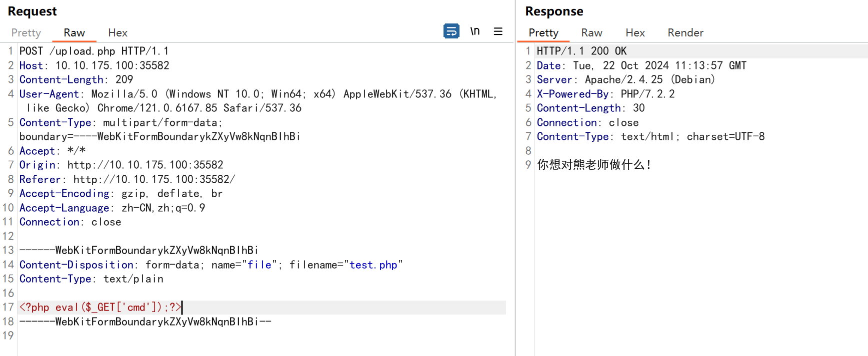
Task: Click the filename value "test.php"
Action: coord(373,265)
